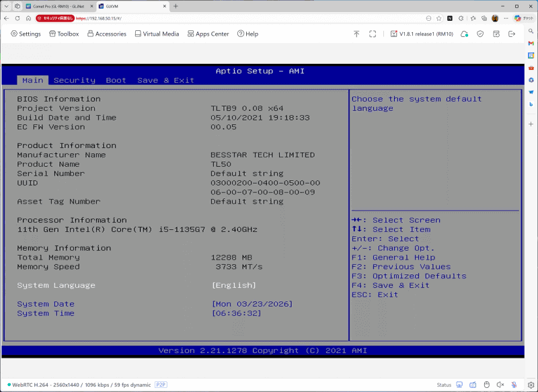
Task: Open the Help menu
Action: click(247, 34)
